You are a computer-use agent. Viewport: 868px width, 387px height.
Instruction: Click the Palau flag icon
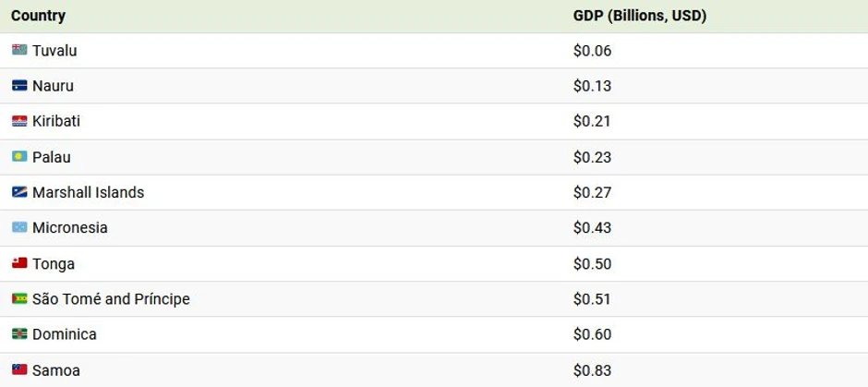[x=19, y=157]
